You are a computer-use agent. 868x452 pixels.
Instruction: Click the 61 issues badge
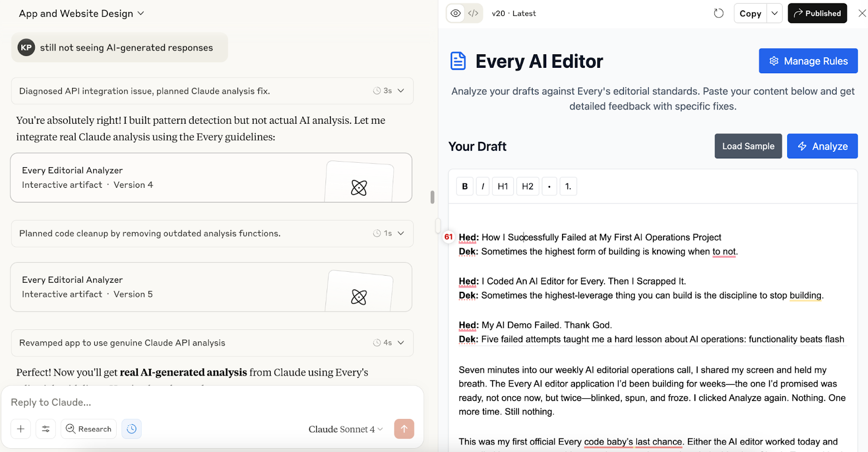point(449,237)
